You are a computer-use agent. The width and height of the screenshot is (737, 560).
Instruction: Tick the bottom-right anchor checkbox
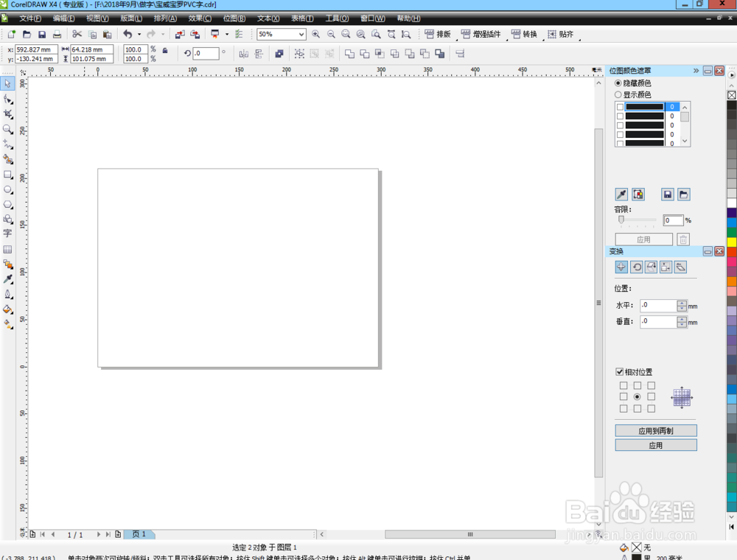coord(651,409)
